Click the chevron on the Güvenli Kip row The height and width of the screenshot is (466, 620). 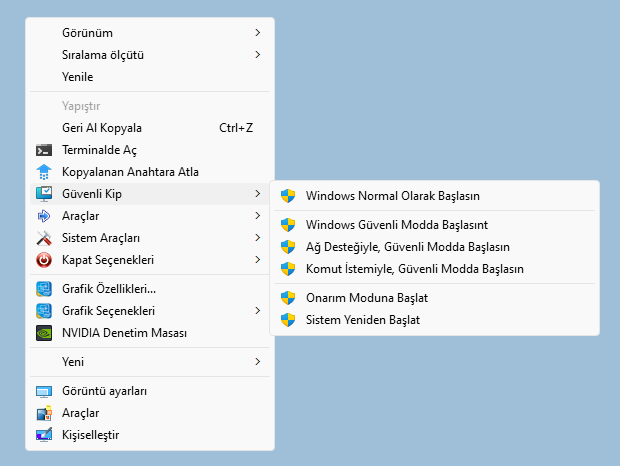point(258,194)
